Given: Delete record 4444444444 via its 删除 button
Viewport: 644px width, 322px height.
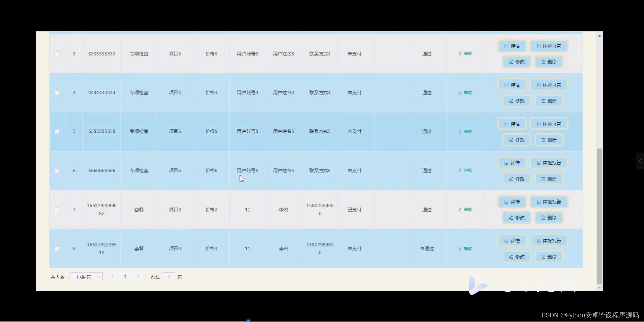Looking at the screenshot, I should pos(549,101).
